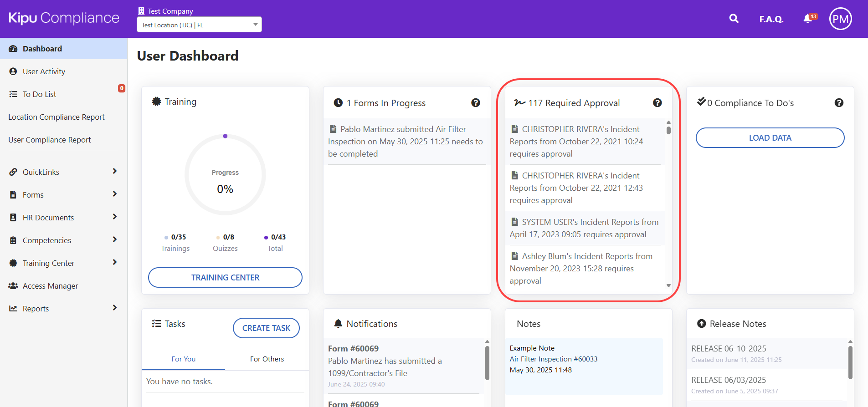The width and height of the screenshot is (868, 407).
Task: Open the Test Location dropdown
Action: [x=199, y=25]
